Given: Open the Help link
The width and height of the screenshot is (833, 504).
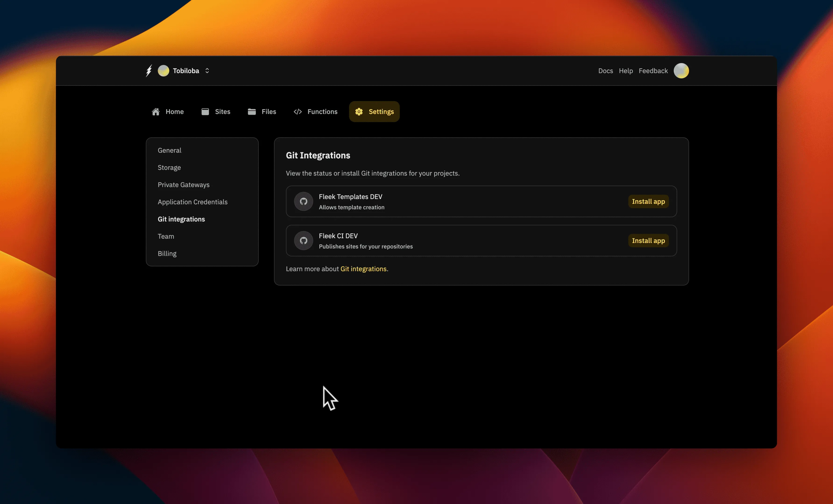Looking at the screenshot, I should click(x=626, y=71).
